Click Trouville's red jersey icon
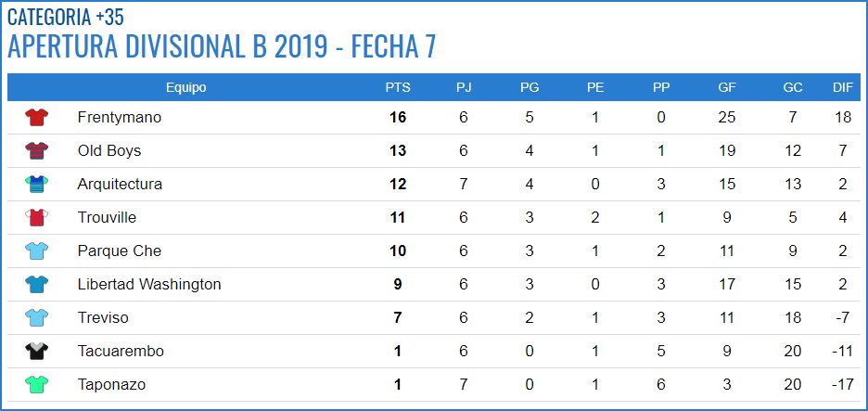Screen dimensions: 868x411 pyautogui.click(x=37, y=218)
